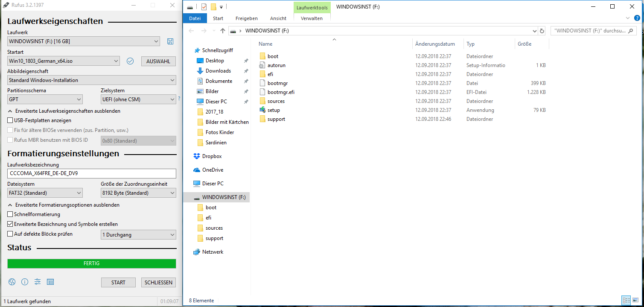Select the support folder in file list
The width and height of the screenshot is (644, 307).
pos(272,119)
